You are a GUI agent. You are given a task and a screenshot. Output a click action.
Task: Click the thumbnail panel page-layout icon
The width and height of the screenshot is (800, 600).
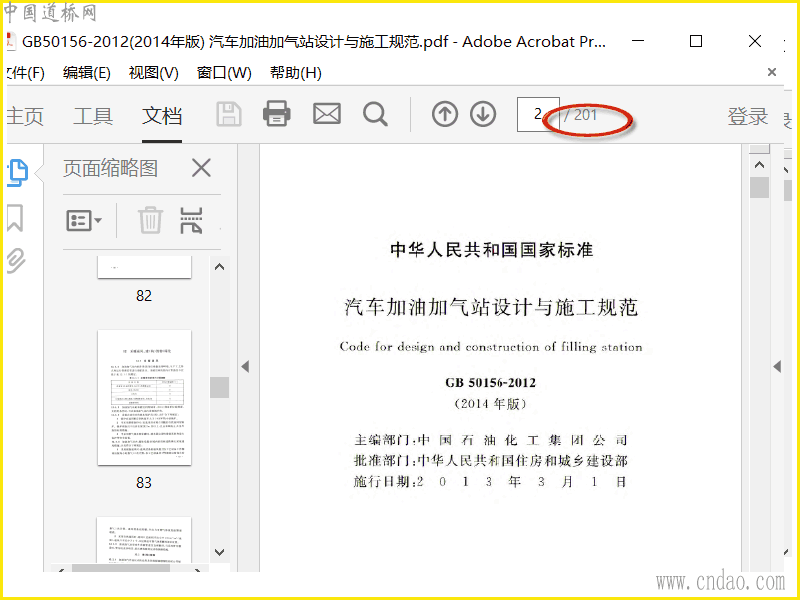tap(191, 220)
